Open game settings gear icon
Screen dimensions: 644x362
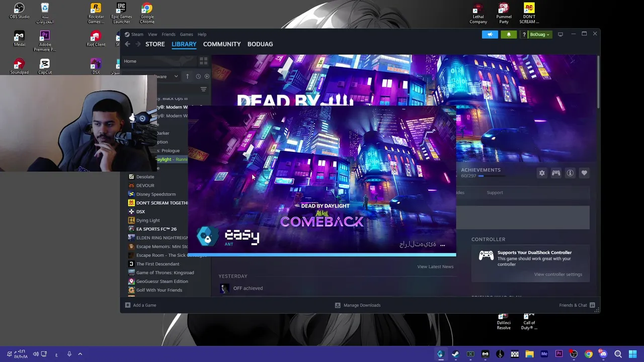pos(542,173)
